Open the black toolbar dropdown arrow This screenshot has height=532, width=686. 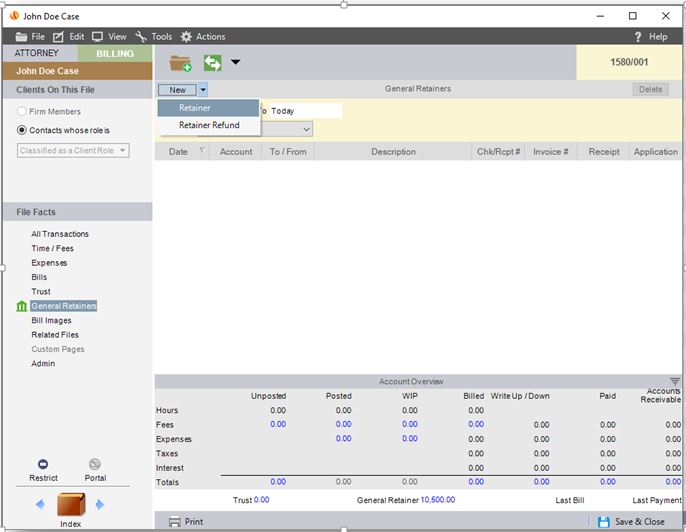tap(235, 62)
